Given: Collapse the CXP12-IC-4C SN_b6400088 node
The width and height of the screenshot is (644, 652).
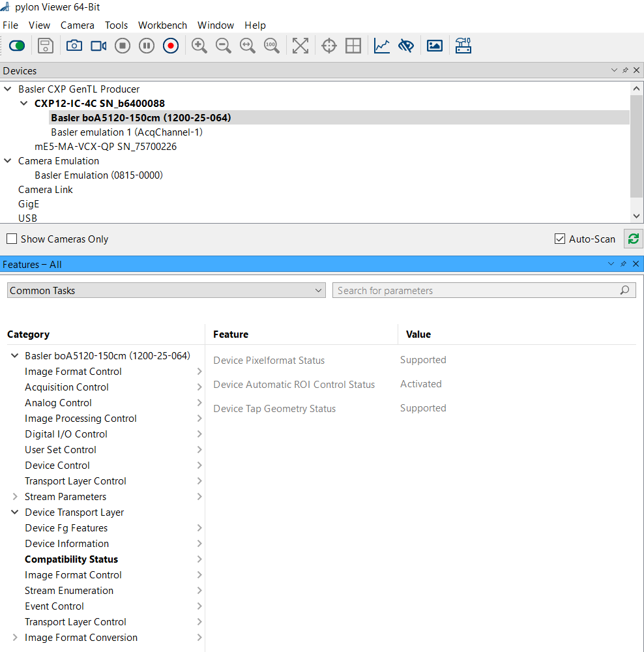Looking at the screenshot, I should click(x=24, y=103).
